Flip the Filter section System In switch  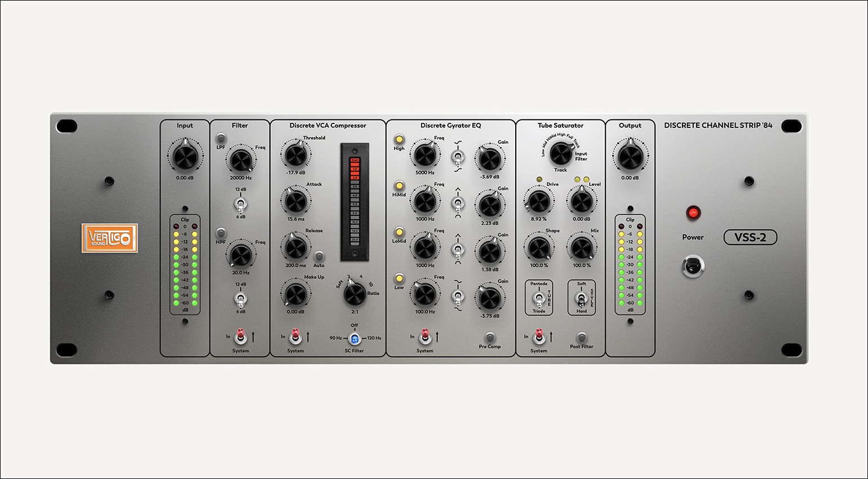point(241,336)
